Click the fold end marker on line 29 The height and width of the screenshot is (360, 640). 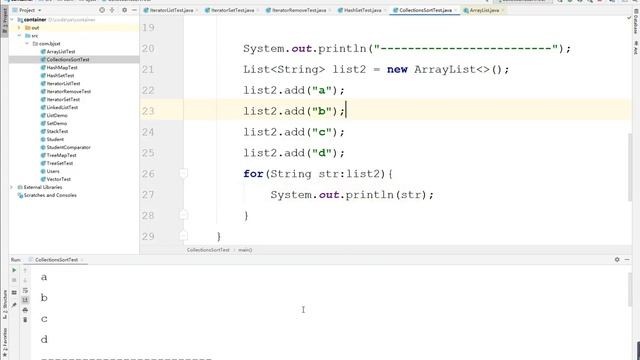coord(183,236)
